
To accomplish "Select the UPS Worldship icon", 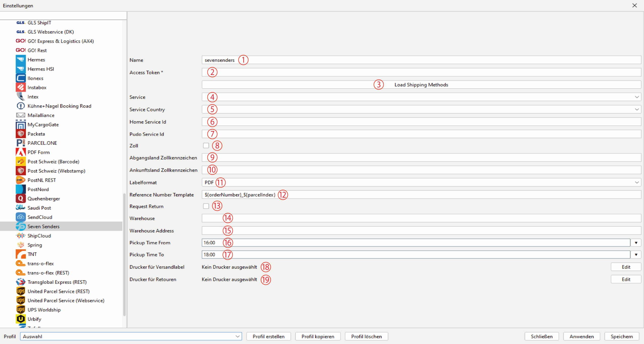I will pyautogui.click(x=21, y=310).
